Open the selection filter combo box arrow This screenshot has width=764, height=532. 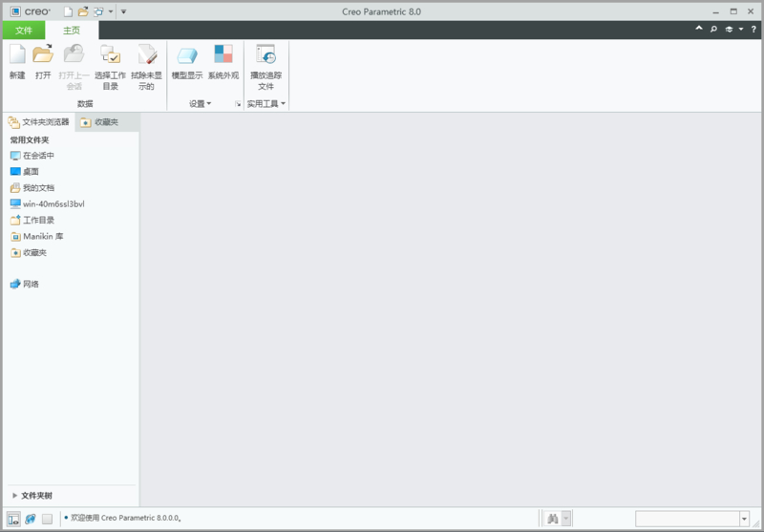point(744,519)
